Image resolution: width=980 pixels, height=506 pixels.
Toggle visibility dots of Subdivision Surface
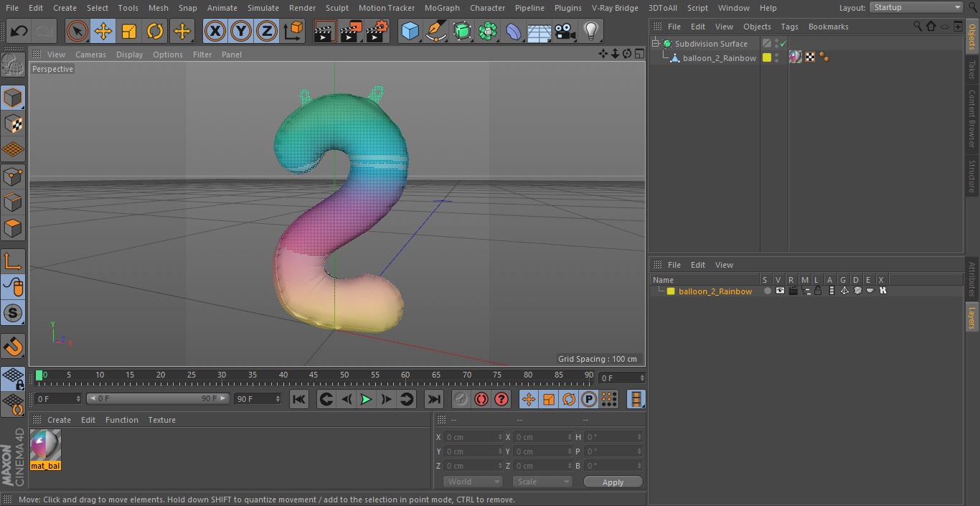(777, 44)
